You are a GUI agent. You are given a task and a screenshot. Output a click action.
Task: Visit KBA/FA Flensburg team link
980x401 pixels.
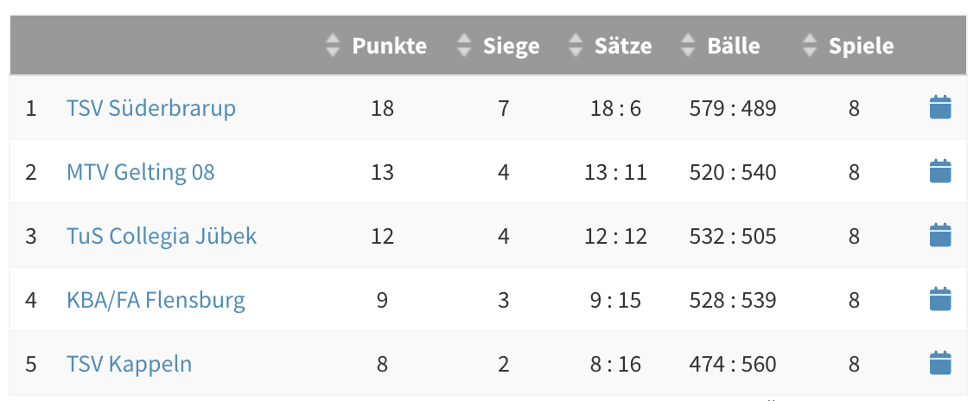coord(156,300)
